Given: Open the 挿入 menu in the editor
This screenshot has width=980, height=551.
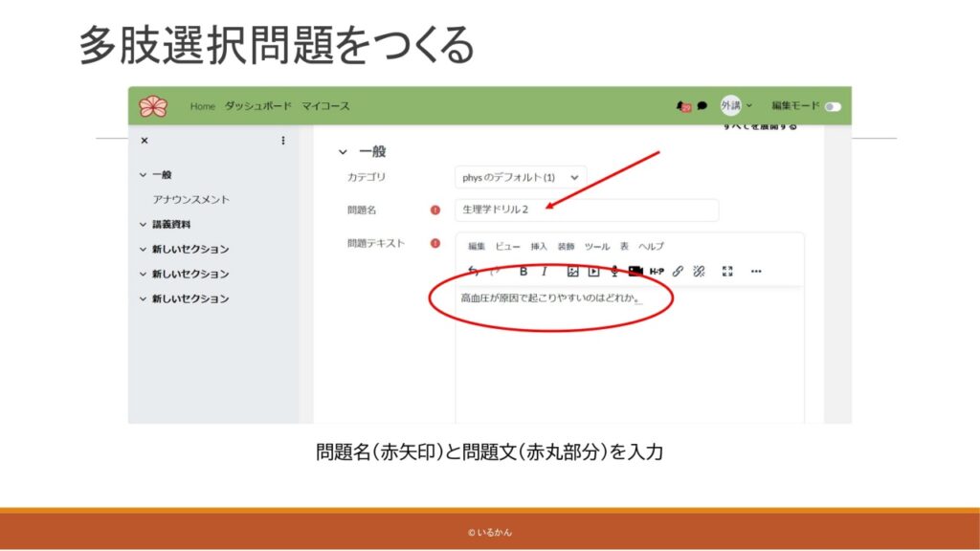Looking at the screenshot, I should (x=539, y=246).
